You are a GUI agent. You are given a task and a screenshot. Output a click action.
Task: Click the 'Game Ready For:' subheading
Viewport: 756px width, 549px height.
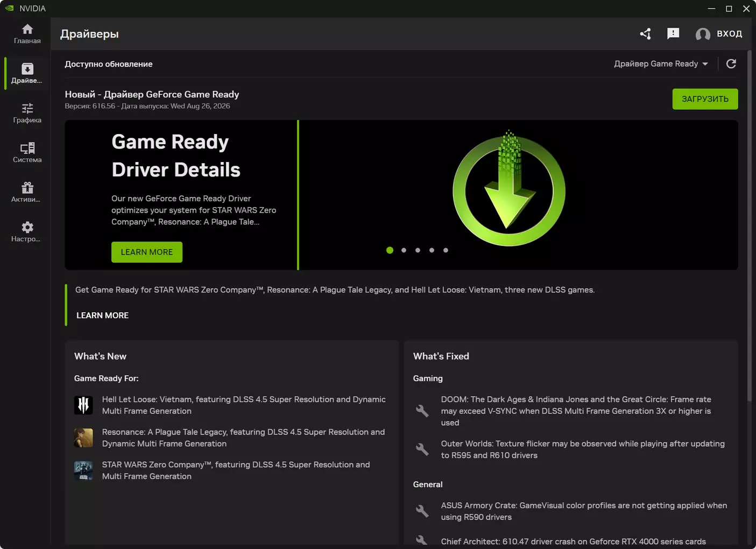[x=106, y=378]
